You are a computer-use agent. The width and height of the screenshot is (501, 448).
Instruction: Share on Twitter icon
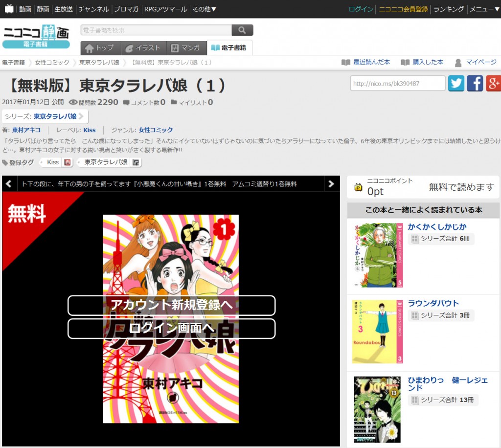[456, 83]
